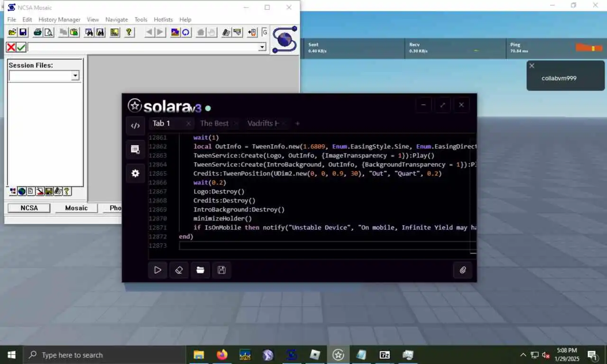Viewport: 607px width, 364px height.
Task: Click the 'minimizeHolder()' code line
Action: point(222,218)
